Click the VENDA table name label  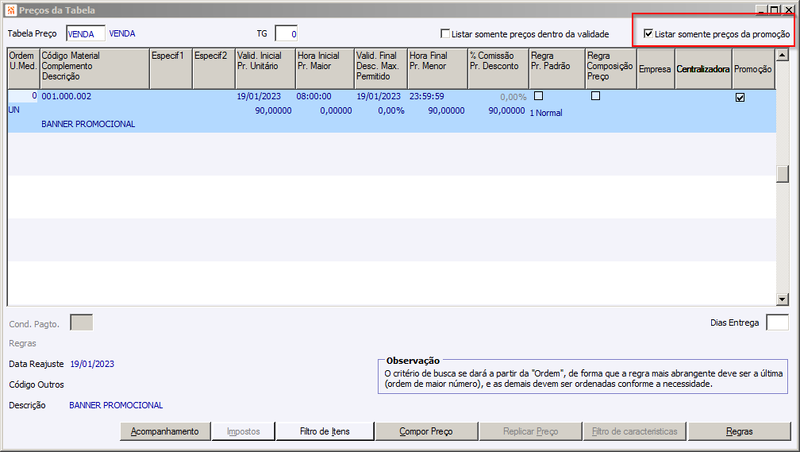click(x=122, y=34)
